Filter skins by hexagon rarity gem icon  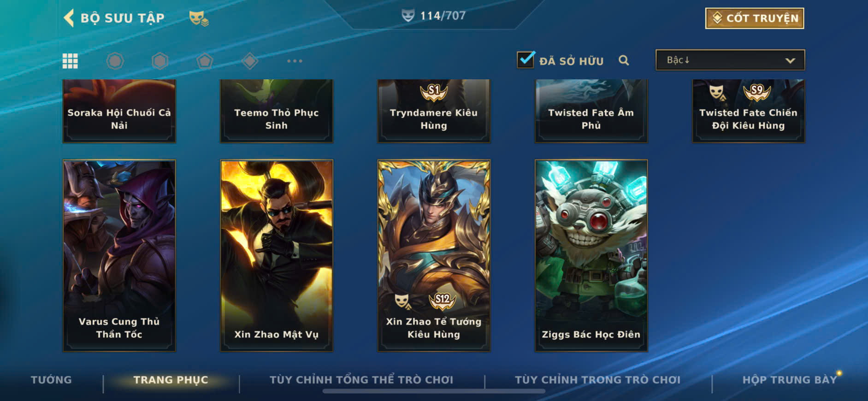[160, 61]
